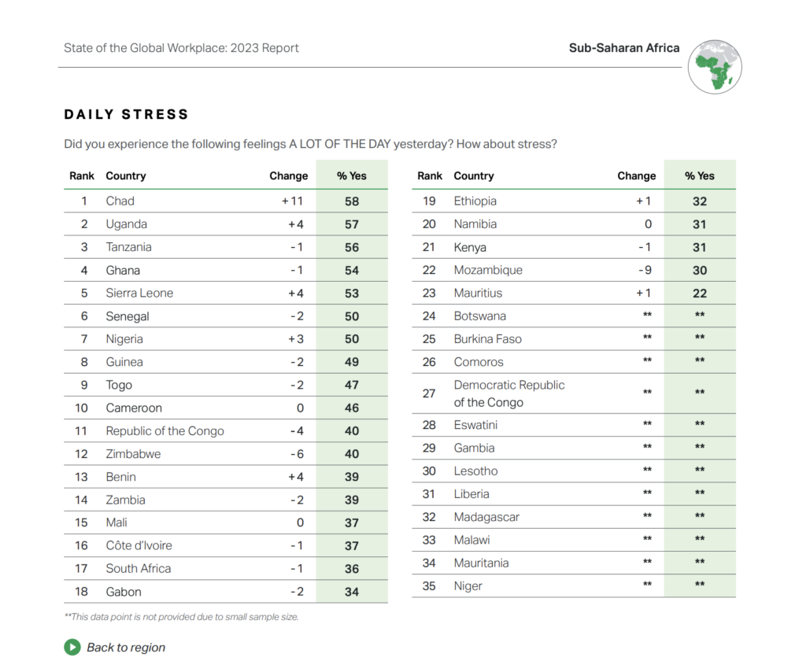Click the left table Change column header
Viewport: 806px width, 672px height.
point(289,176)
